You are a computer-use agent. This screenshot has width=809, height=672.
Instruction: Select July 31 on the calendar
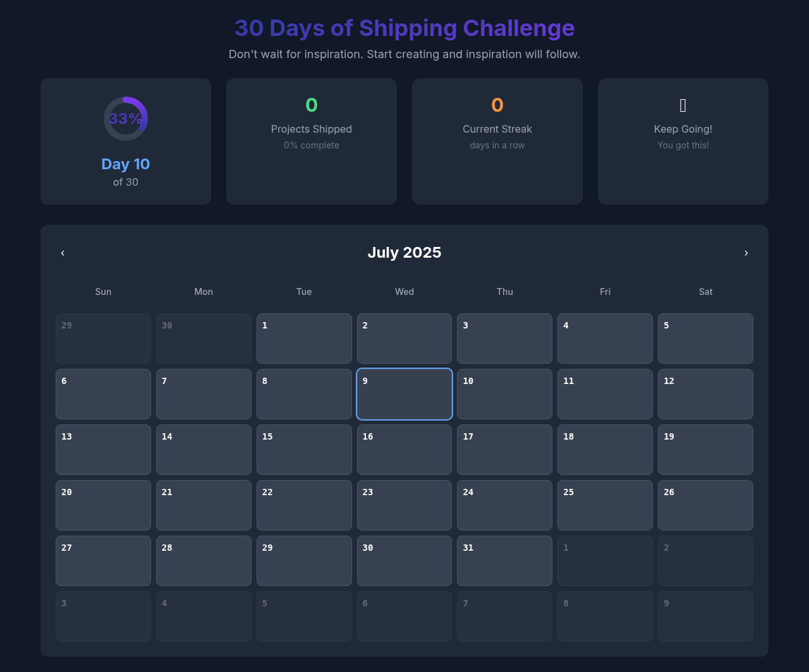504,561
